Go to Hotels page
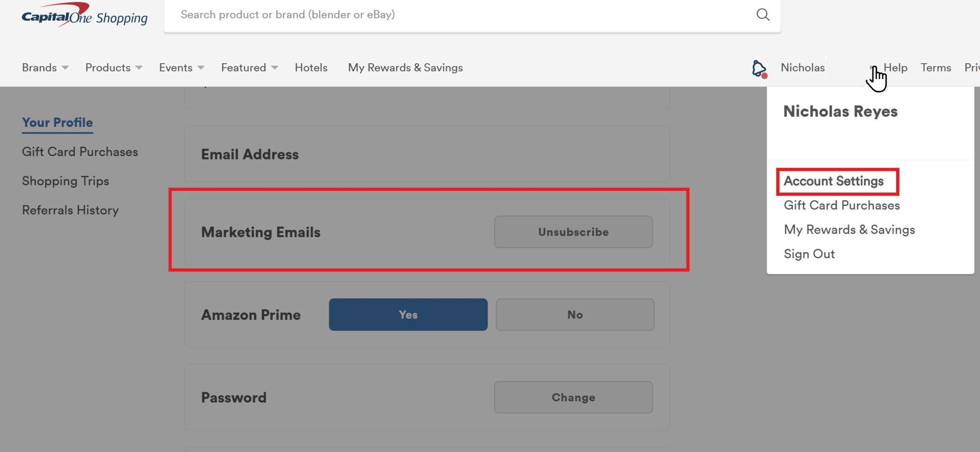 311,68
